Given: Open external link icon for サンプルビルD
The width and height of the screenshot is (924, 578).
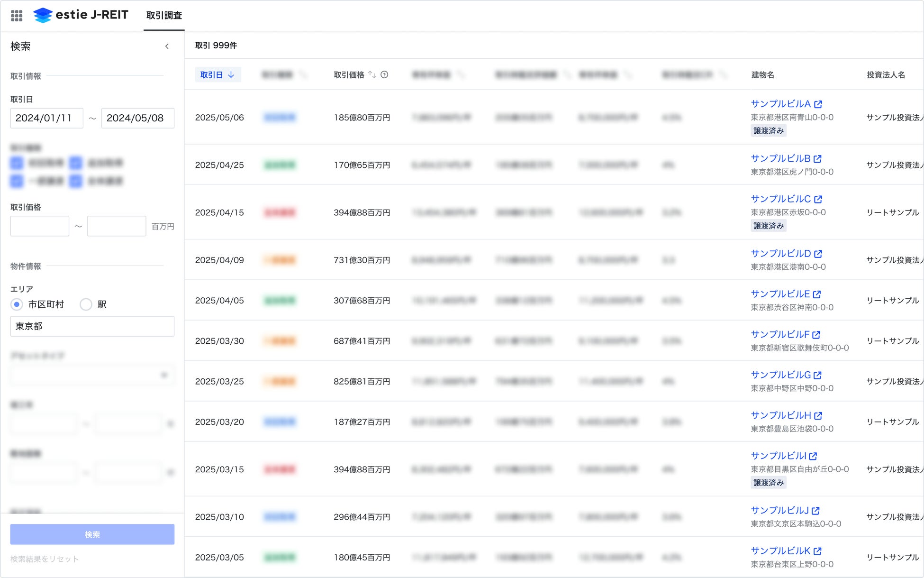Looking at the screenshot, I should coord(818,254).
